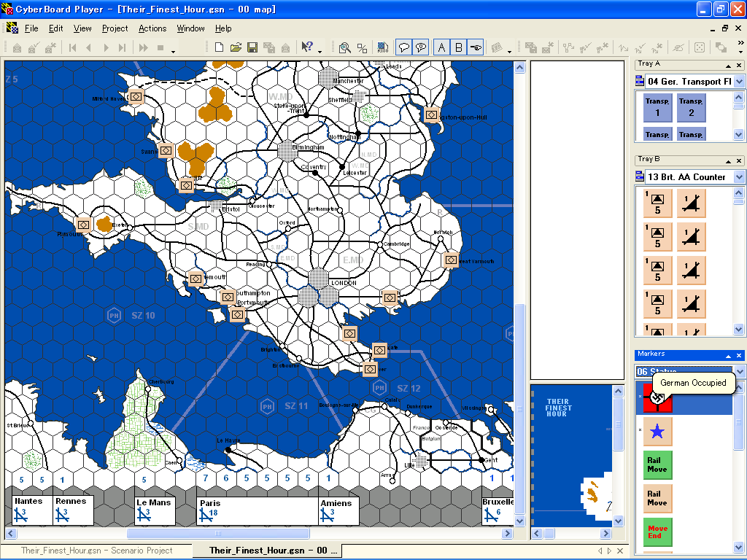Close the Tray A panel
The height and width of the screenshot is (560, 747).
[x=739, y=65]
